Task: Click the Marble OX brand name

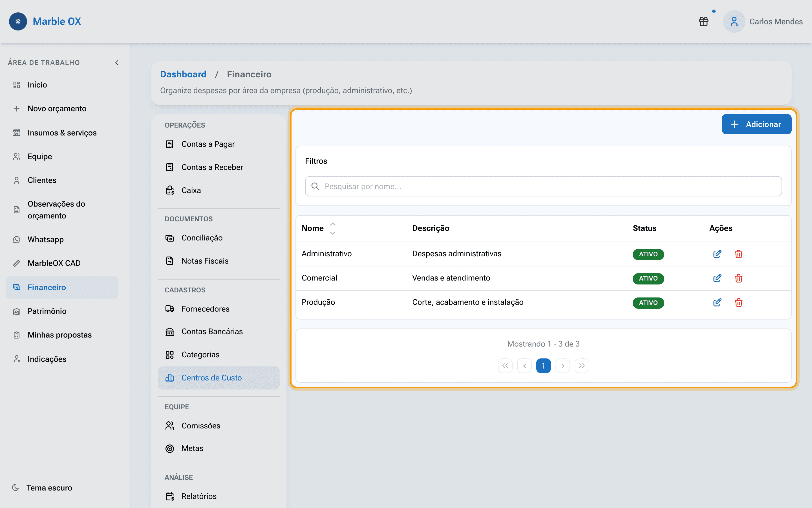Action: (57, 21)
